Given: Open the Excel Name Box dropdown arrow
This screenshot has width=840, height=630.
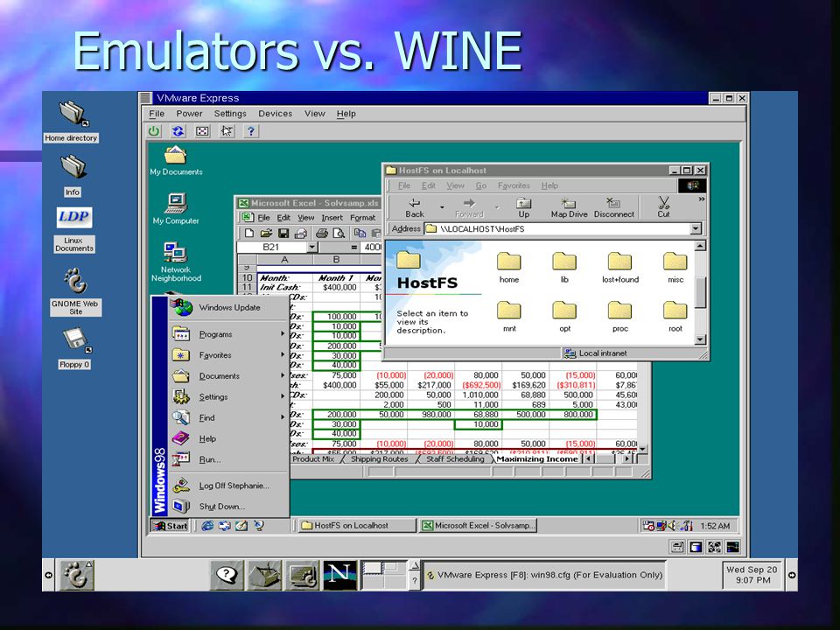Looking at the screenshot, I should tap(311, 247).
